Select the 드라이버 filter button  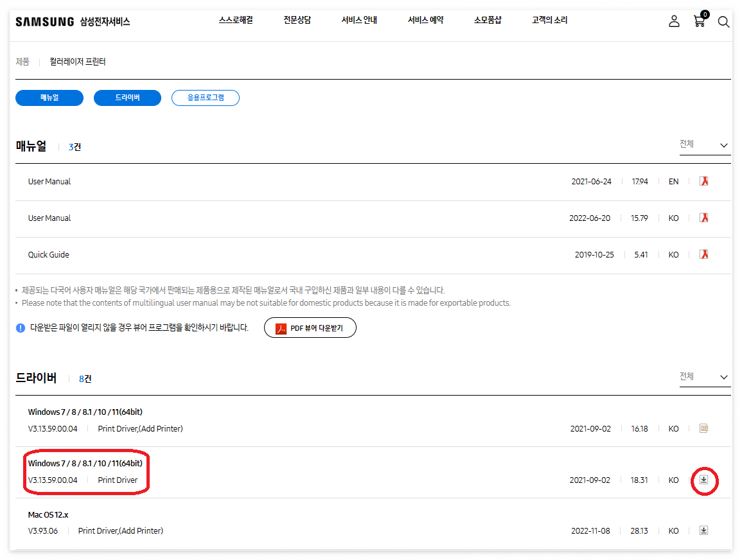pyautogui.click(x=127, y=98)
